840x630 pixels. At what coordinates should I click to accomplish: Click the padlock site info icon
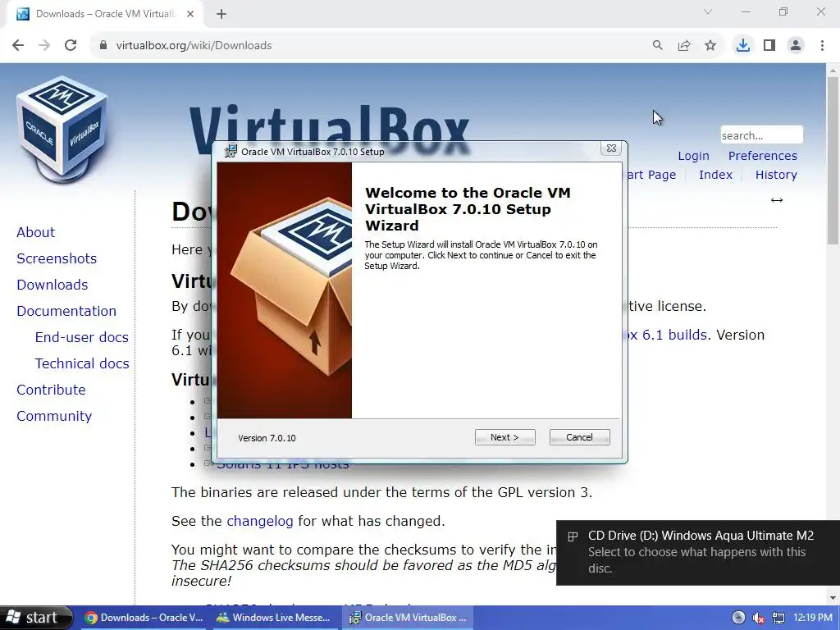click(x=103, y=46)
